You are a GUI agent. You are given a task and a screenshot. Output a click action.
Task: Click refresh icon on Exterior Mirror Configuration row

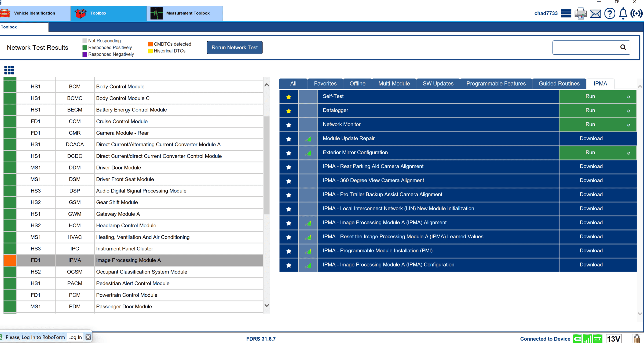pos(629,153)
